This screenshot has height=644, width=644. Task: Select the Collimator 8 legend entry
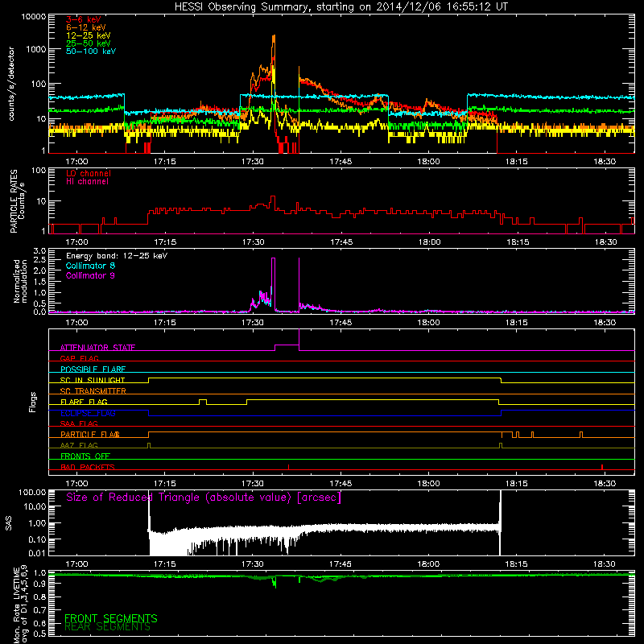90,266
